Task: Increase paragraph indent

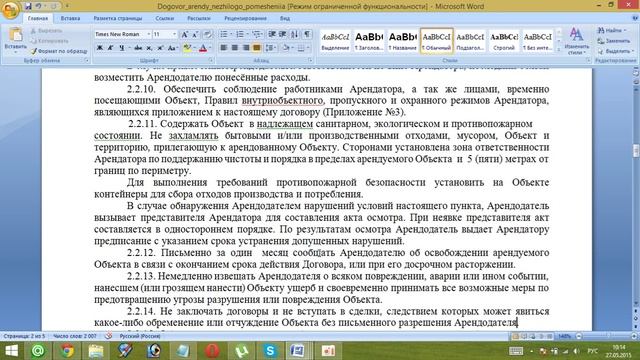Action: (282, 34)
